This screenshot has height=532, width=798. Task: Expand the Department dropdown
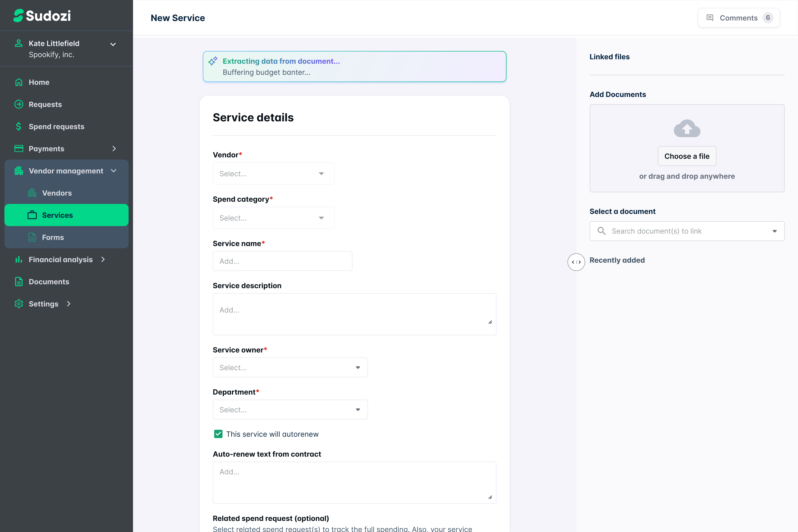coord(290,410)
